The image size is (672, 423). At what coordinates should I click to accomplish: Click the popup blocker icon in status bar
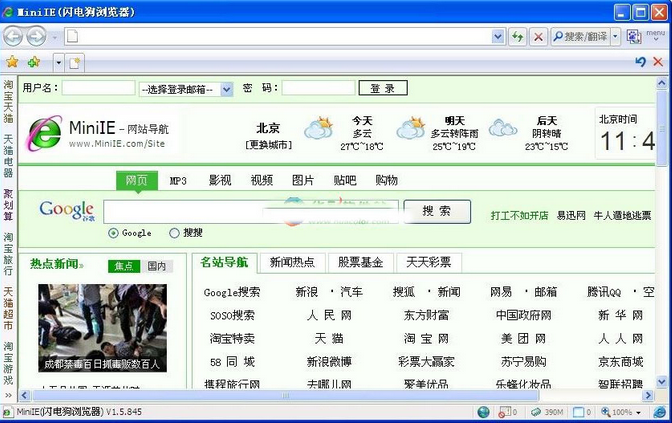(507, 412)
